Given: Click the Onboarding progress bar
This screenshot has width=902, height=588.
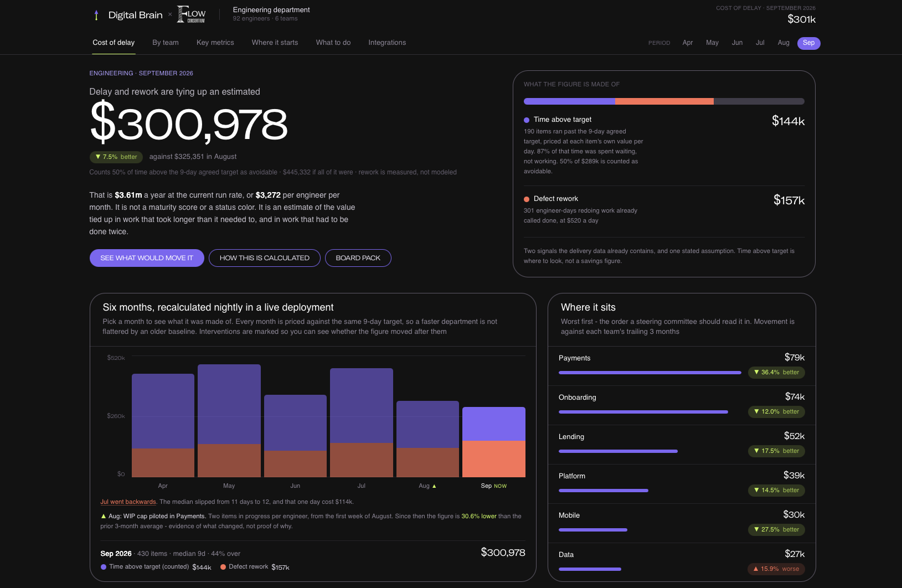Looking at the screenshot, I should point(643,412).
